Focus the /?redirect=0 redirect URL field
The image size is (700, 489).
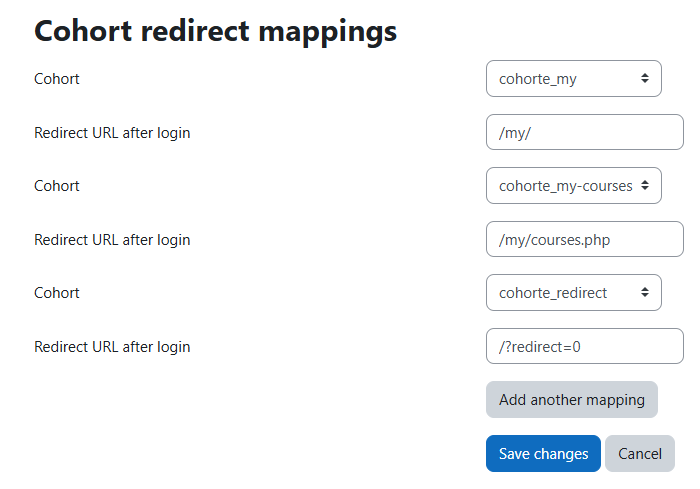(x=585, y=346)
